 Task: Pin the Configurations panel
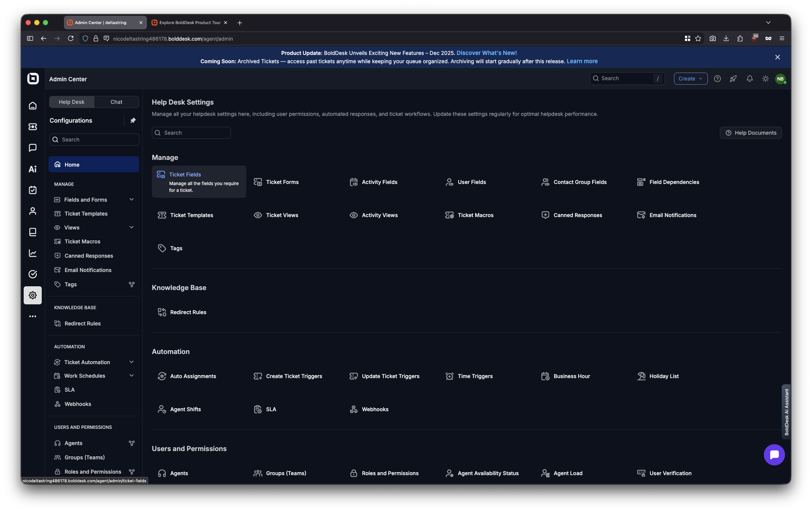click(133, 120)
